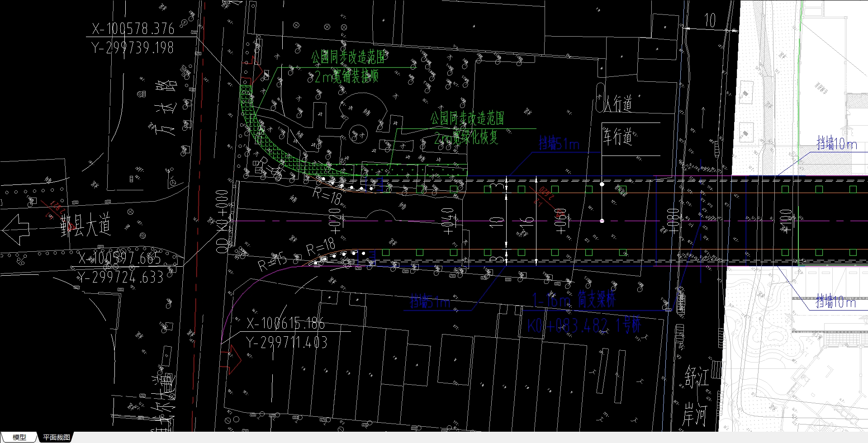Viewport: 868px width, 443px height.
Task: Click the left-pointing direction arrow near 鄞县大道
Action: [16, 229]
